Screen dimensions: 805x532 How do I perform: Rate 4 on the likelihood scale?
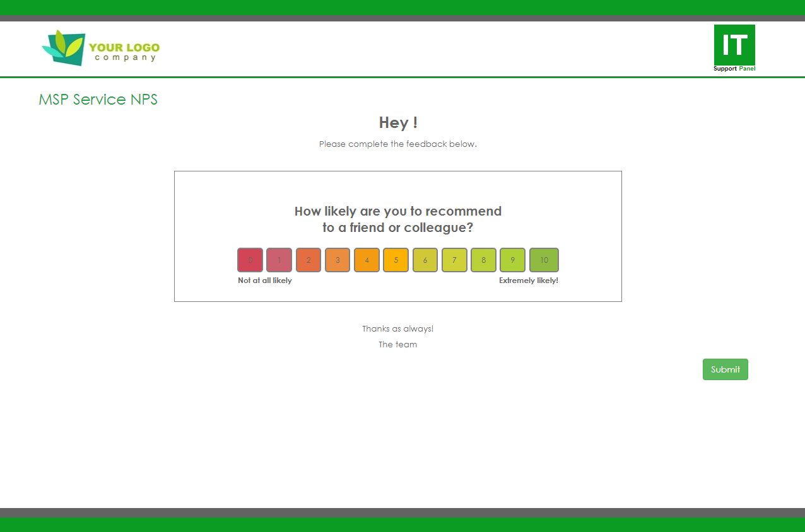(x=367, y=260)
